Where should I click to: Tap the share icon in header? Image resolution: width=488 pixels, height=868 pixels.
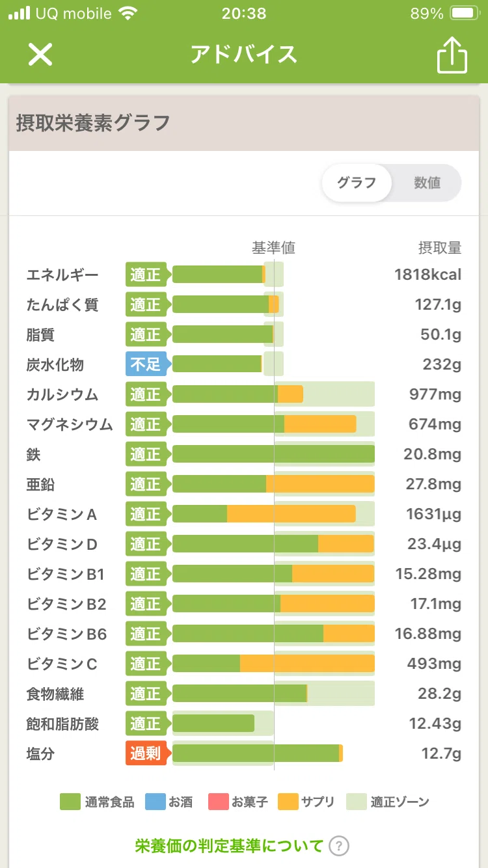[x=452, y=53]
